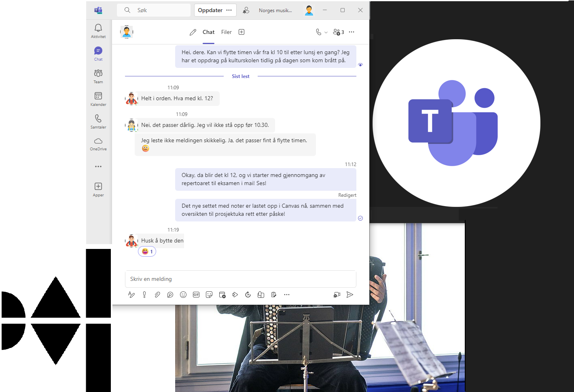Screen dimensions: 574x392
Task: Expand more apps ellipsis in left sidebar
Action: (x=98, y=166)
